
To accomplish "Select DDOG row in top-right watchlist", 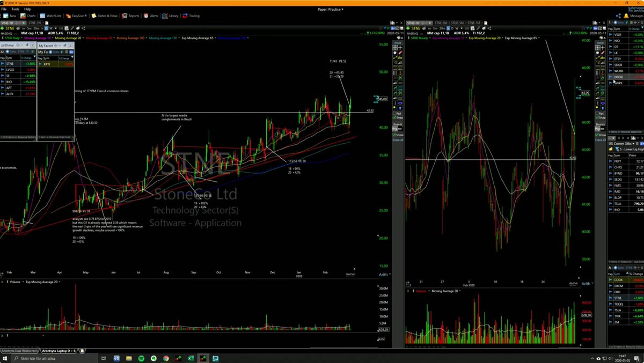I will pyautogui.click(x=626, y=77).
